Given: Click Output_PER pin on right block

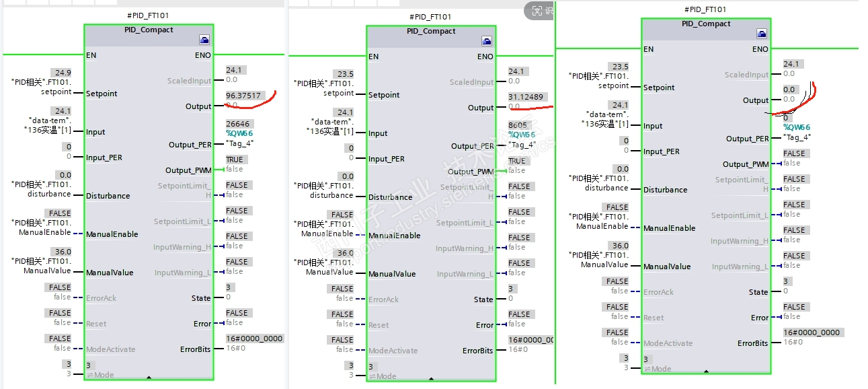Looking at the screenshot, I should (x=747, y=139).
